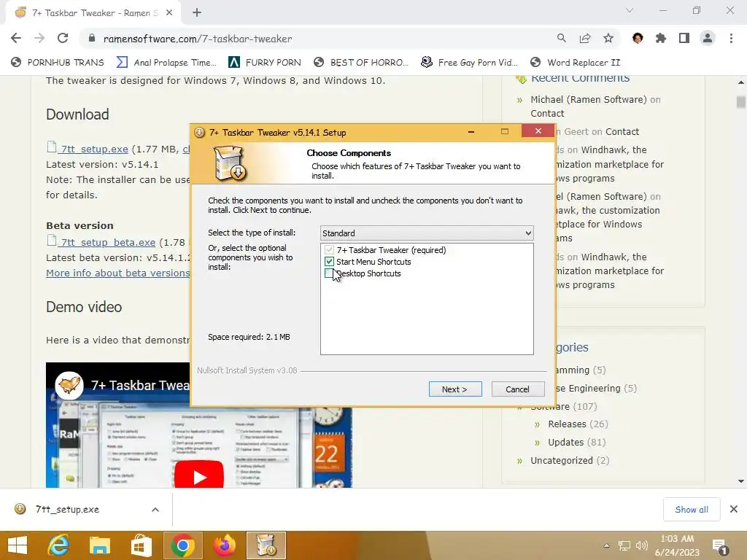Minimize the setup dialog window
The height and width of the screenshot is (560, 747).
471,131
